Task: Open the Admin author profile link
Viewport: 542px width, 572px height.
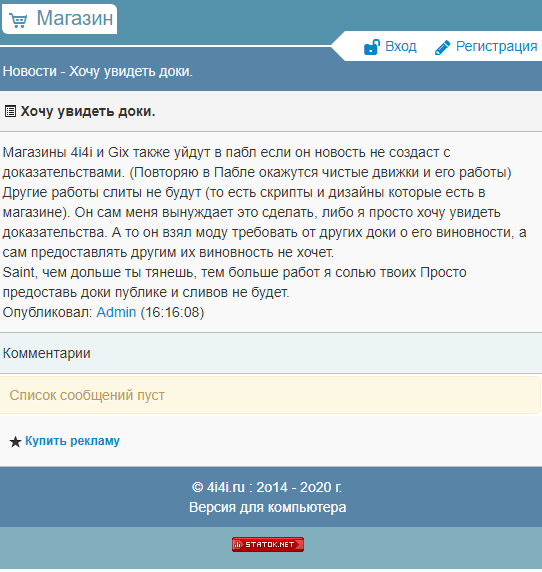Action: pos(116,312)
